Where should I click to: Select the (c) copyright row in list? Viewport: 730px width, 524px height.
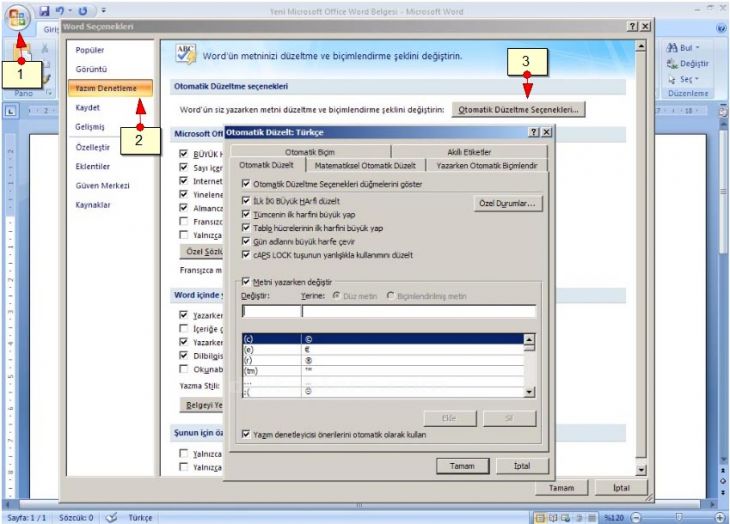pos(383,339)
